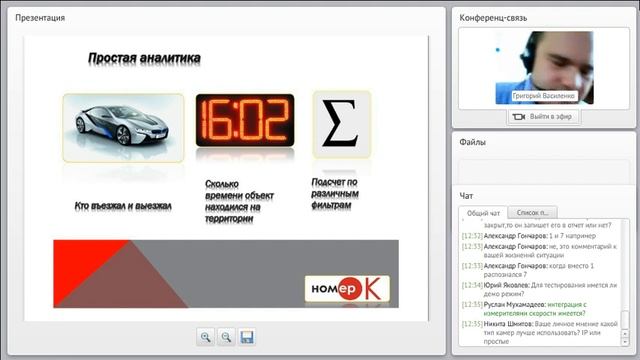This screenshot has width=640, height=360.
Task: Click the chat scrollbar down arrow
Action: [x=624, y=342]
